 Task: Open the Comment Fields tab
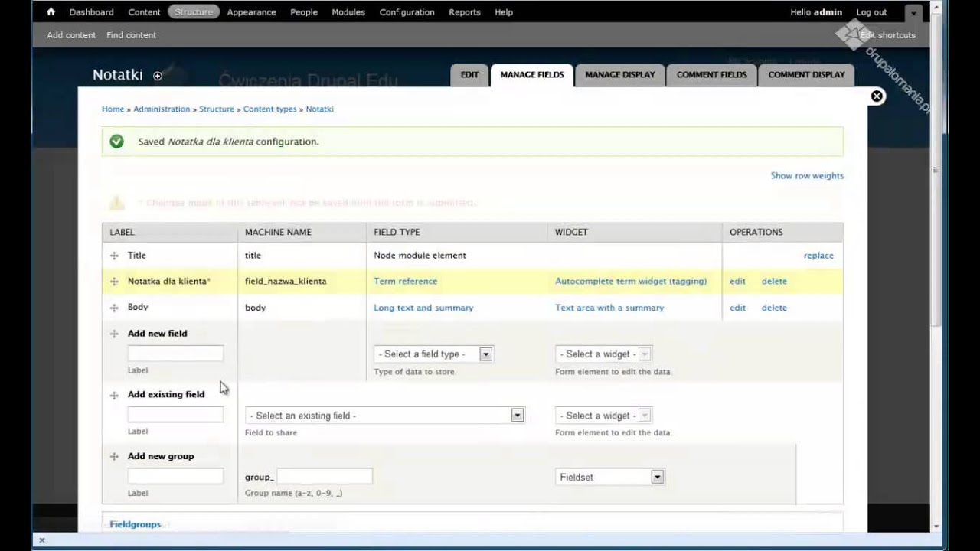coord(712,75)
